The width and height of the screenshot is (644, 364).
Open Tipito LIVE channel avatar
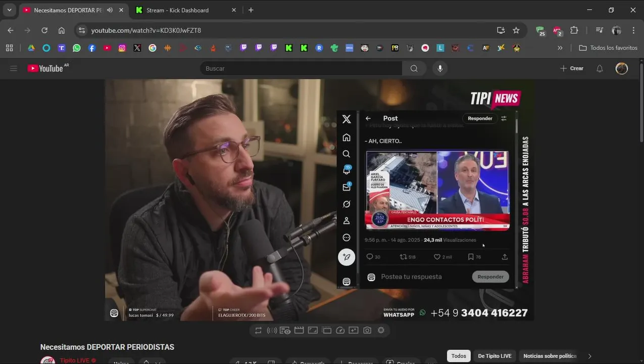(48, 360)
